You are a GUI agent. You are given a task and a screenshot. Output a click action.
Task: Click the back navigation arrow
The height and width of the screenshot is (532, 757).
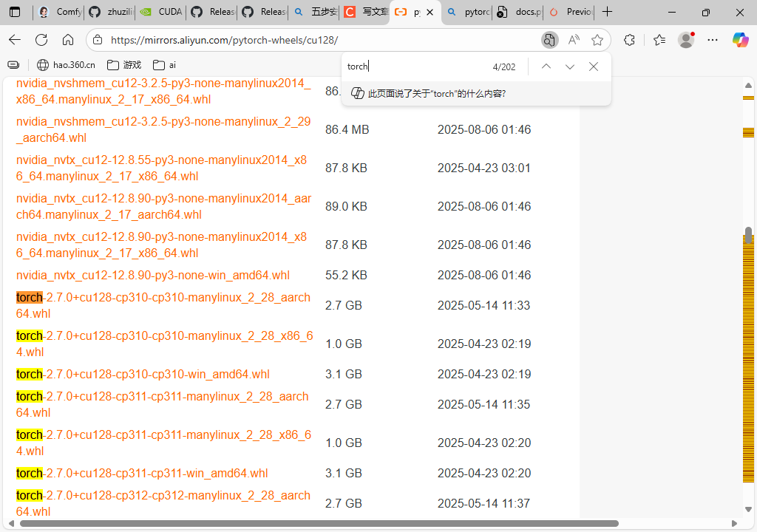[15, 40]
